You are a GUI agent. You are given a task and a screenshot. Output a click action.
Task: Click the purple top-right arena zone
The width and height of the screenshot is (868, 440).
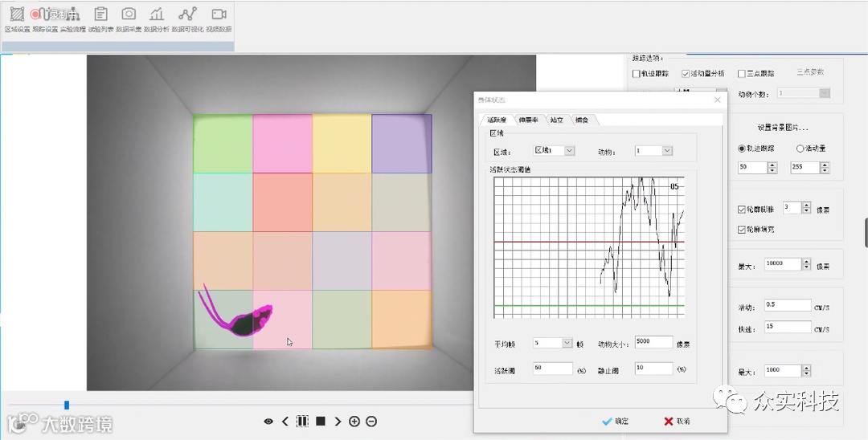click(x=401, y=144)
